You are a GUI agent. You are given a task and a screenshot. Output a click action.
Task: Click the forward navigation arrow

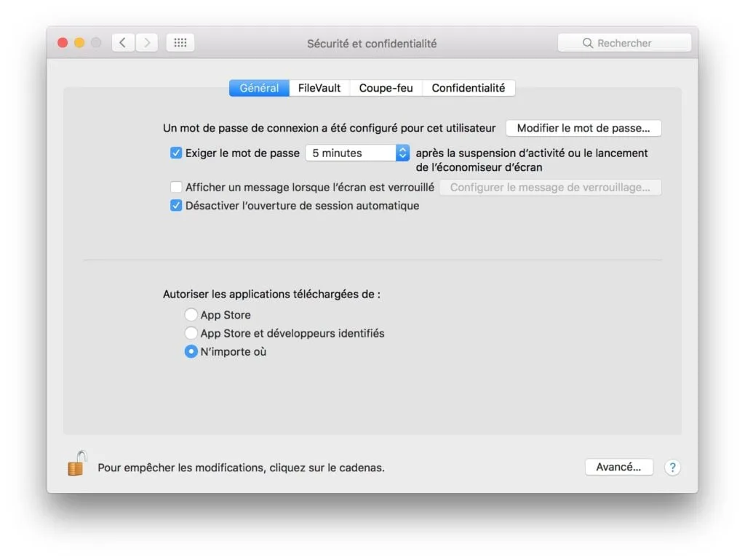146,42
